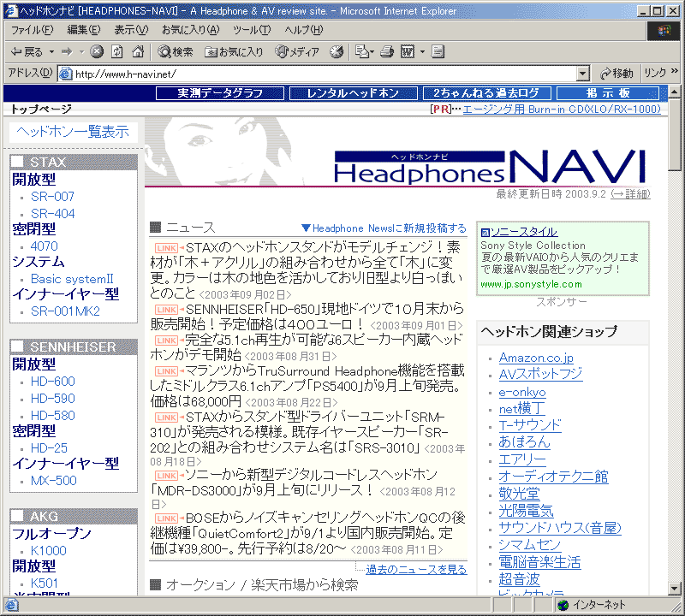Image resolution: width=685 pixels, height=616 pixels.
Task: Expand the リンク links toolbar chevron
Action: 675,71
